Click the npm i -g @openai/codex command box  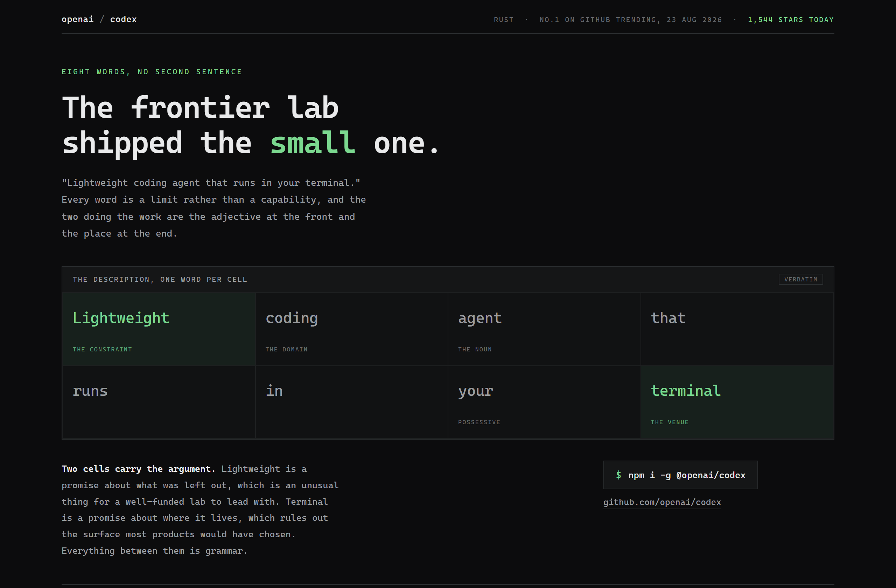681,475
